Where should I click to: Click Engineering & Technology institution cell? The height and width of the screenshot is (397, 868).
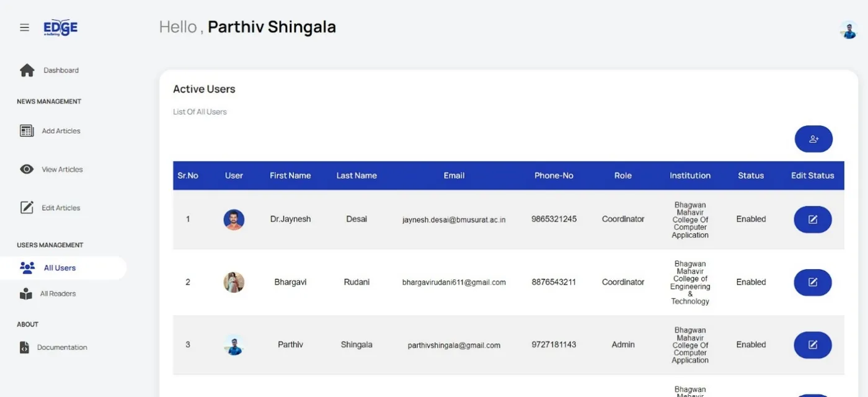click(x=690, y=282)
